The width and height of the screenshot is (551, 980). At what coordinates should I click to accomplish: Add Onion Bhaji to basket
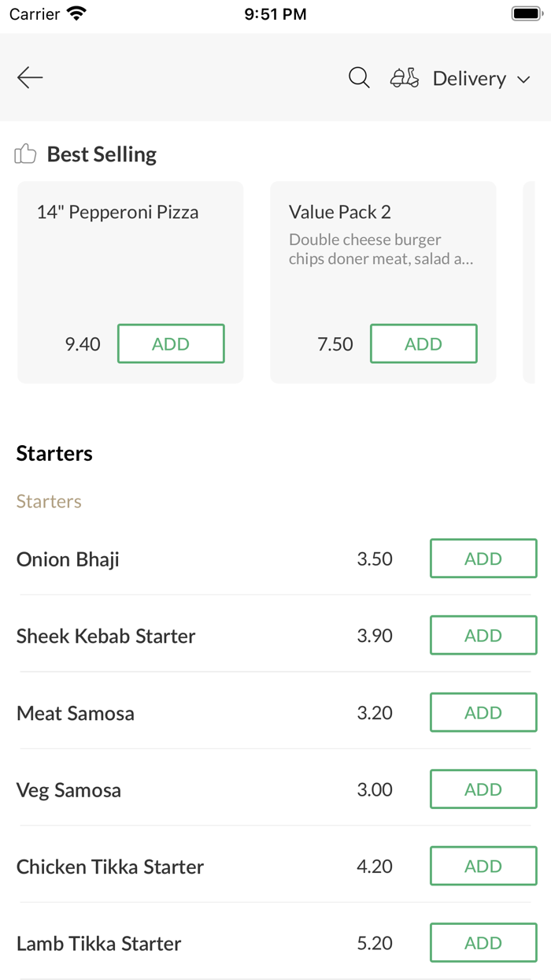483,559
